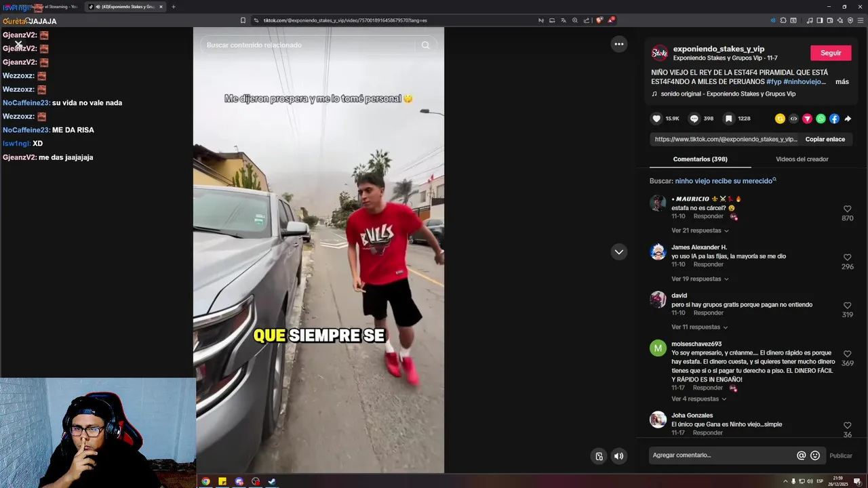
Task: Insert mention with the @ icon
Action: click(801, 455)
